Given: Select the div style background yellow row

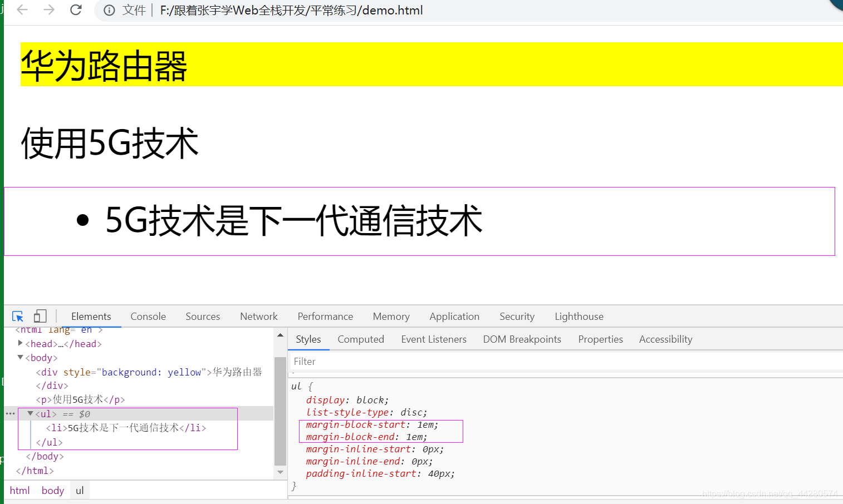Looking at the screenshot, I should pos(149,372).
